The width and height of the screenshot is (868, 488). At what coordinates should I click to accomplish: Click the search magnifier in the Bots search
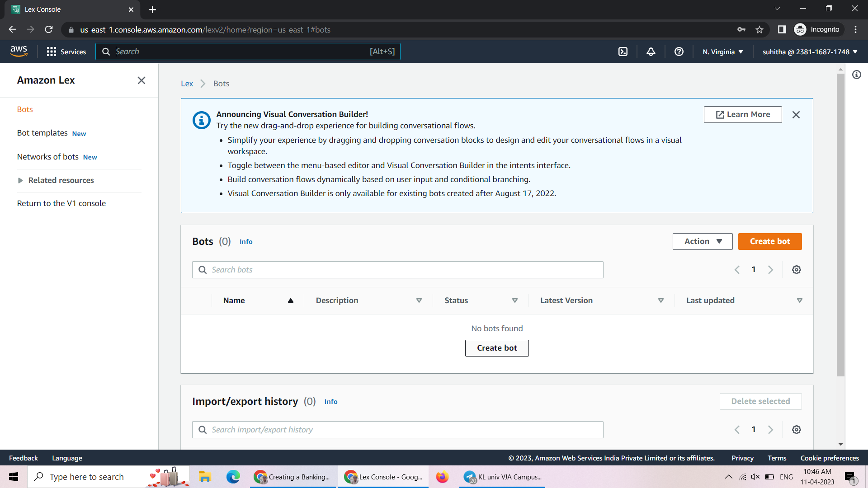[202, 269]
